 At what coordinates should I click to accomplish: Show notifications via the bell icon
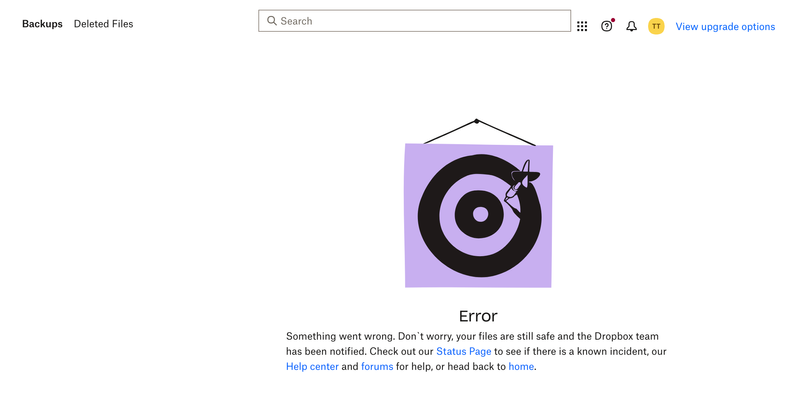(x=631, y=26)
